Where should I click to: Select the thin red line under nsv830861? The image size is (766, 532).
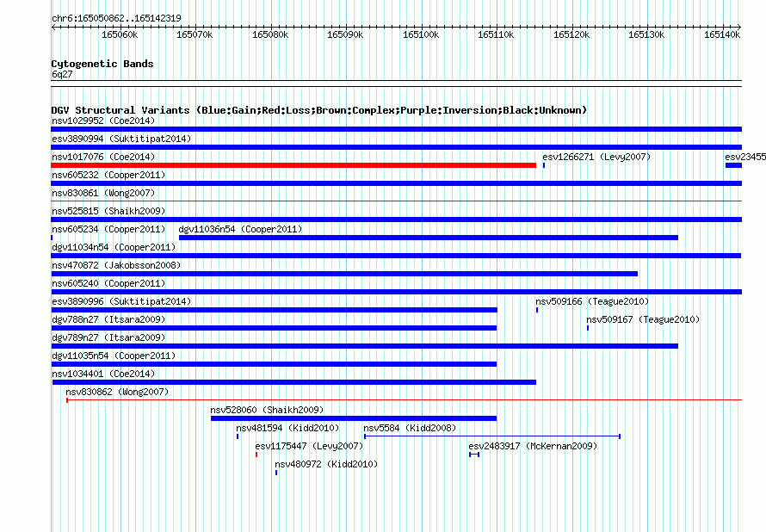[396, 201]
